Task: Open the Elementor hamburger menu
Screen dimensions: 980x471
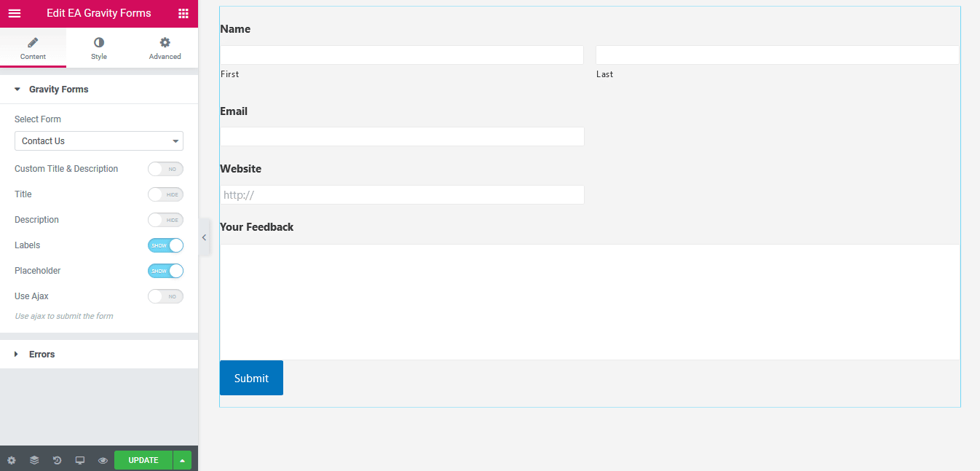Action: click(x=15, y=13)
